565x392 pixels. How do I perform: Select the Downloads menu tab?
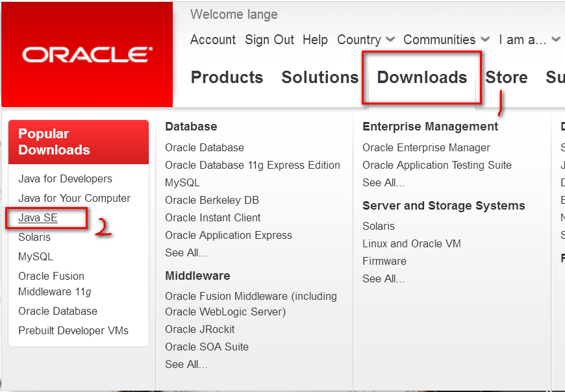point(422,77)
